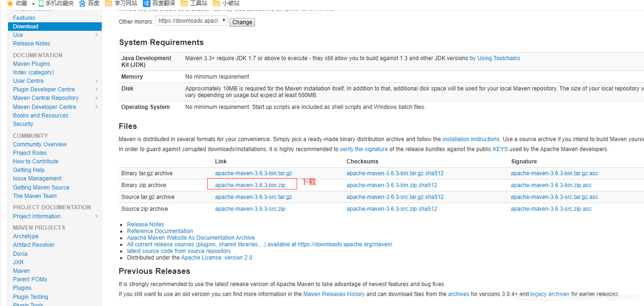Open Apache Maven Website Documentation Archive
This screenshot has height=306, width=644.
(191, 238)
